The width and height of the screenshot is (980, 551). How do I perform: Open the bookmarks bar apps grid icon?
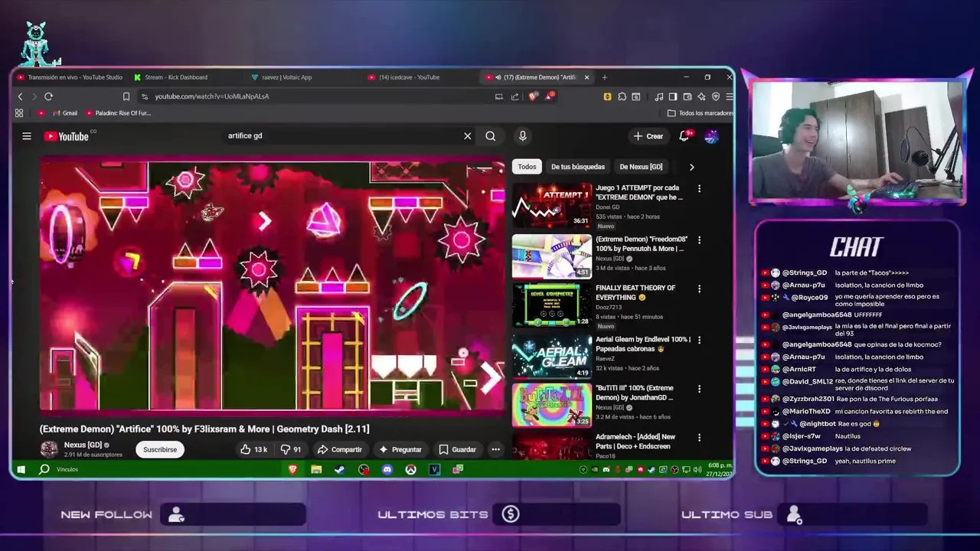point(19,113)
